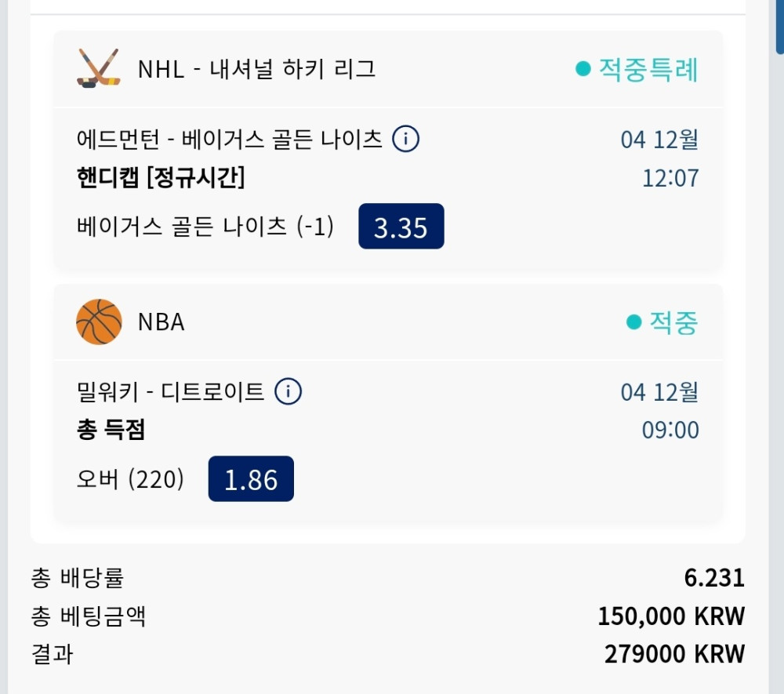Click the 오버 (220) selection
Screen dimensions: 784x694
click(x=130, y=479)
